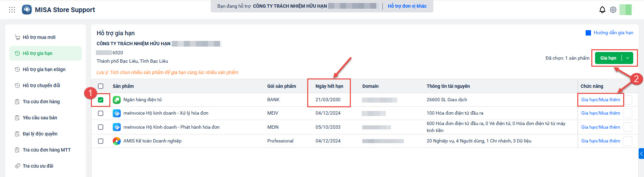This screenshot has height=177, width=644.
Task: Click expiry date 21/03/2030
Action: coord(328,100)
